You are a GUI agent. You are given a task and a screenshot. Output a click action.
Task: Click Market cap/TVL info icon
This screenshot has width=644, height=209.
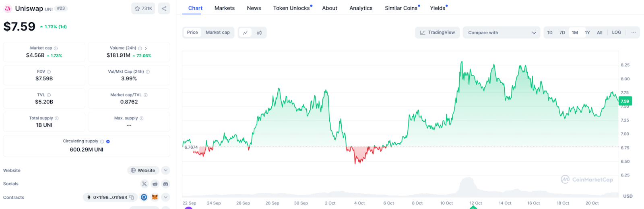pyautogui.click(x=145, y=95)
